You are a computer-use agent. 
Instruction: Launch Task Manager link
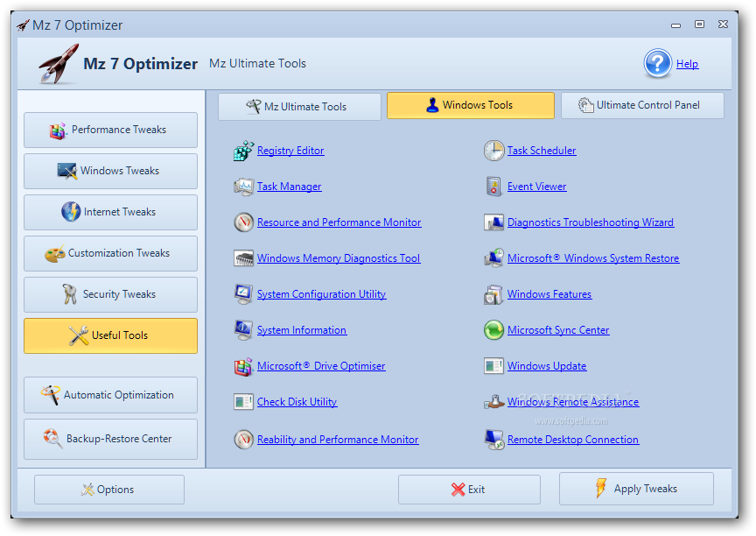[x=290, y=187]
